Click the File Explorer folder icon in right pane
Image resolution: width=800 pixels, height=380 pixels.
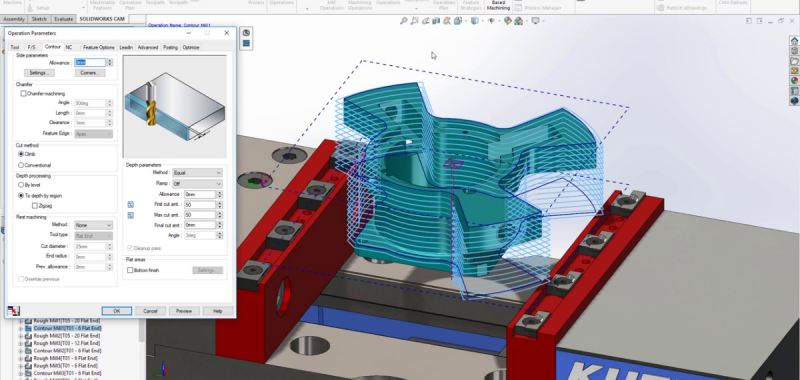[794, 61]
